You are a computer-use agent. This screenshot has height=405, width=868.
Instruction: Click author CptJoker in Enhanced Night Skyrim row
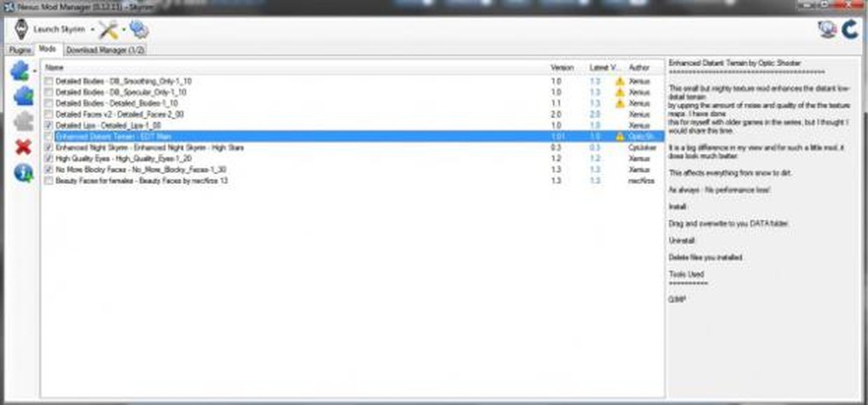pyautogui.click(x=641, y=148)
